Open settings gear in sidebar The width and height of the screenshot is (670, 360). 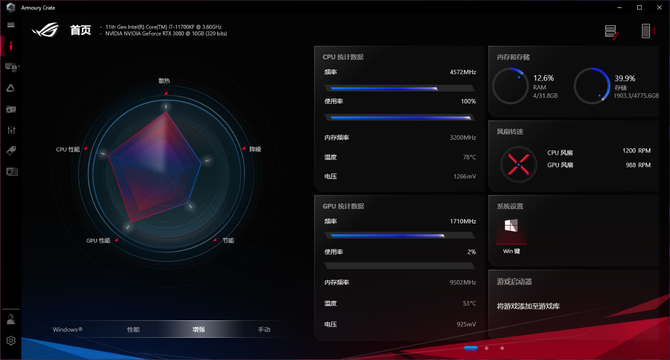11,340
